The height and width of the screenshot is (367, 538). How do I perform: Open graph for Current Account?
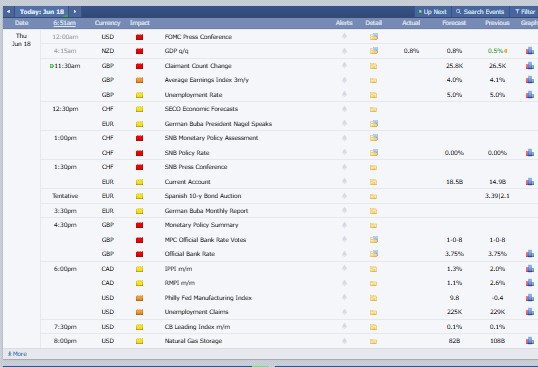tap(530, 181)
